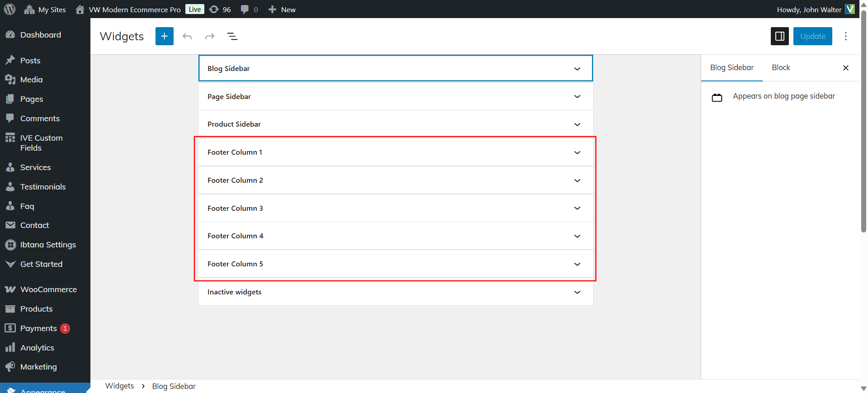Open the three-dot Options menu

[846, 36]
